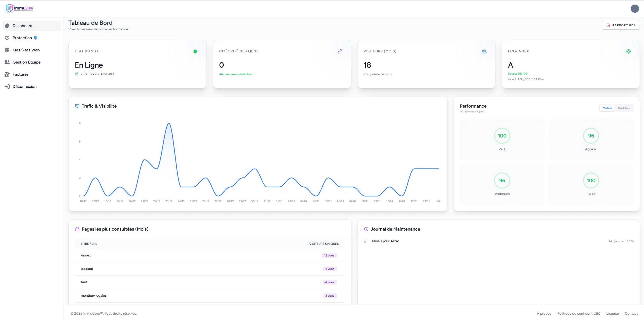Click the Déconnexion logout icon
This screenshot has width=644, height=321.
7,86
